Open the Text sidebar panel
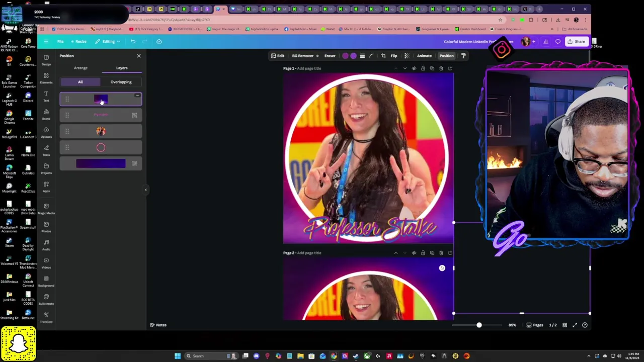The height and width of the screenshot is (362, 644). [x=46, y=96]
